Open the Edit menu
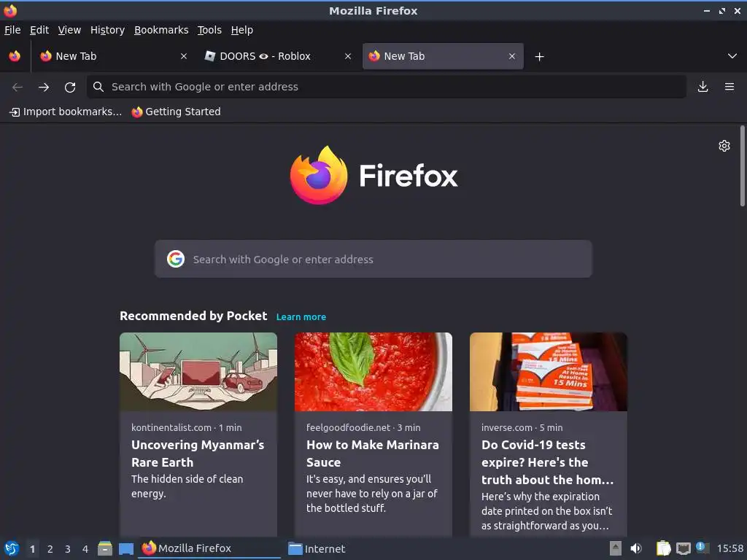747x560 pixels. click(x=39, y=30)
